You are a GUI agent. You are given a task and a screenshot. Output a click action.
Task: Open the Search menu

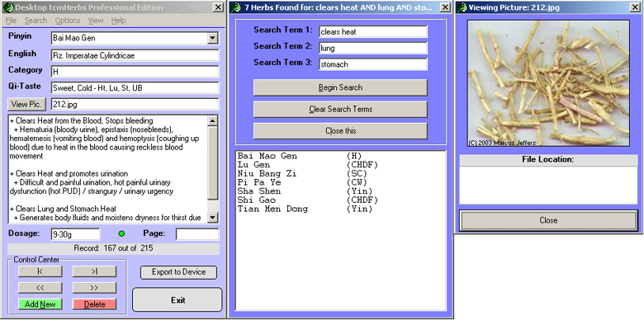(36, 21)
